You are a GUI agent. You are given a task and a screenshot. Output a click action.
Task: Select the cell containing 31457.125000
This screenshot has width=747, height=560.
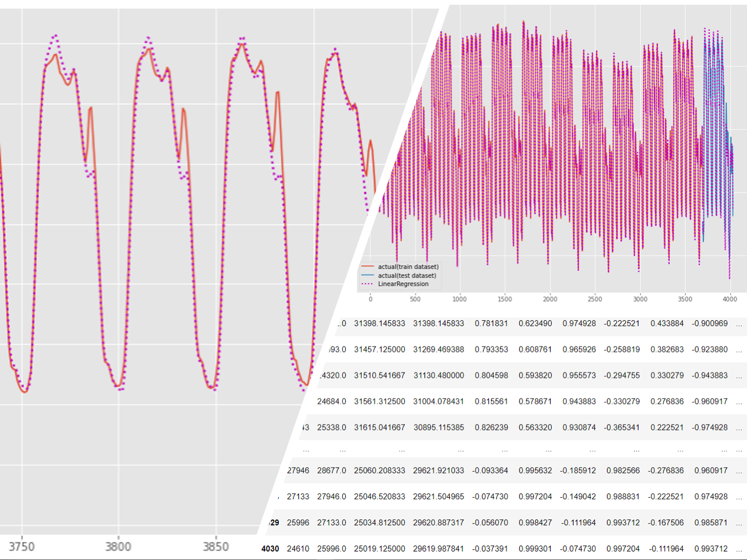click(379, 349)
